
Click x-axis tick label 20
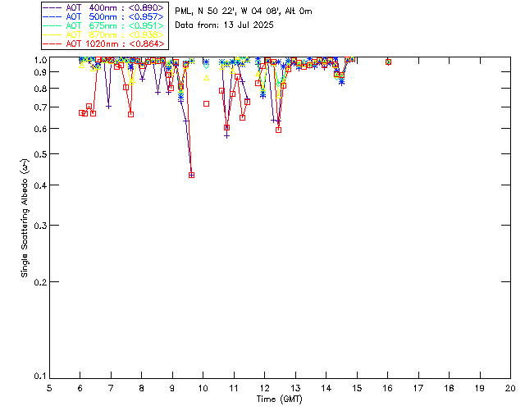(x=510, y=389)
